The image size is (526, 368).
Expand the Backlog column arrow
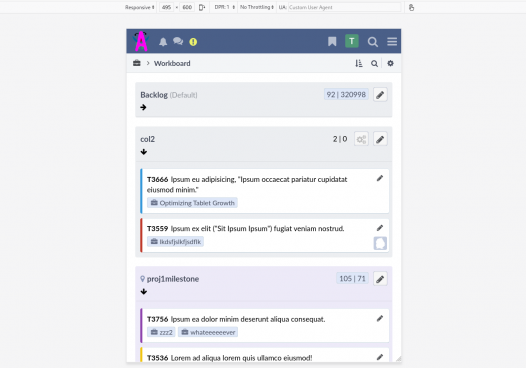(x=143, y=107)
